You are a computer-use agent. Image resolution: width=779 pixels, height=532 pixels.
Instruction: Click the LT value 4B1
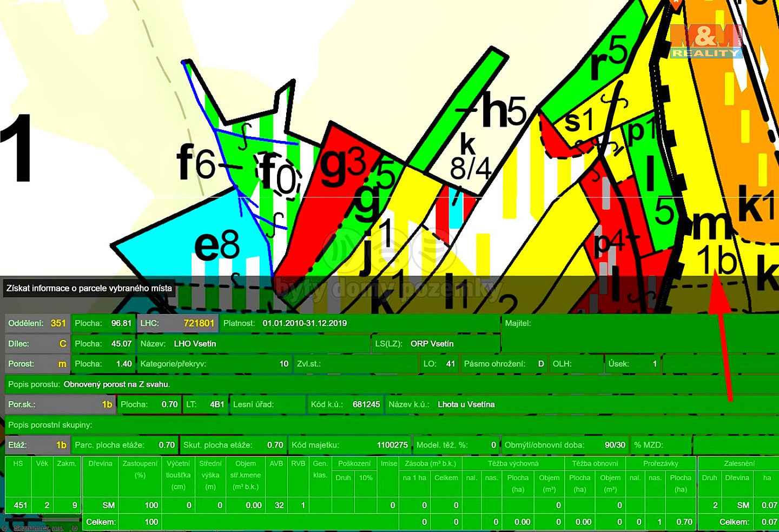point(217,404)
